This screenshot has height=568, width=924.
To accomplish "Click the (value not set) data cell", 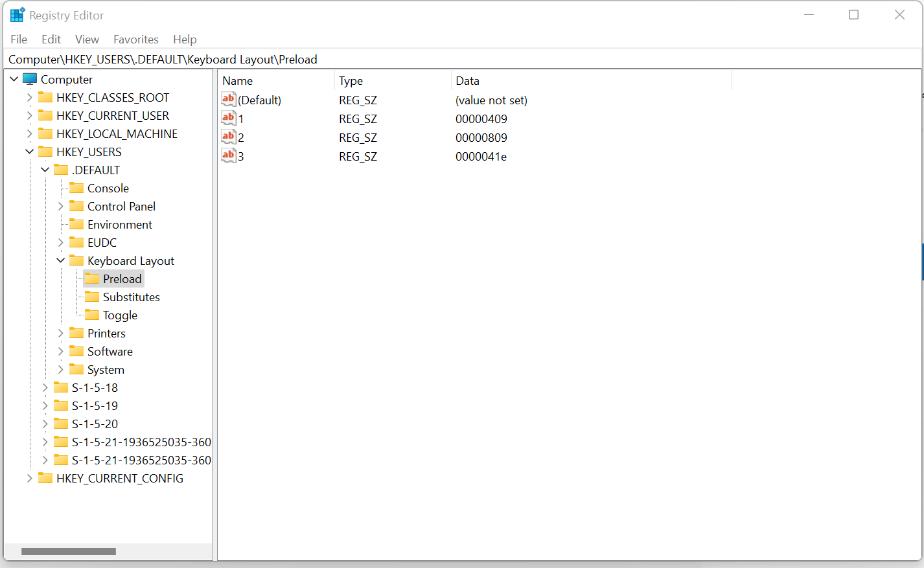I will pyautogui.click(x=492, y=100).
